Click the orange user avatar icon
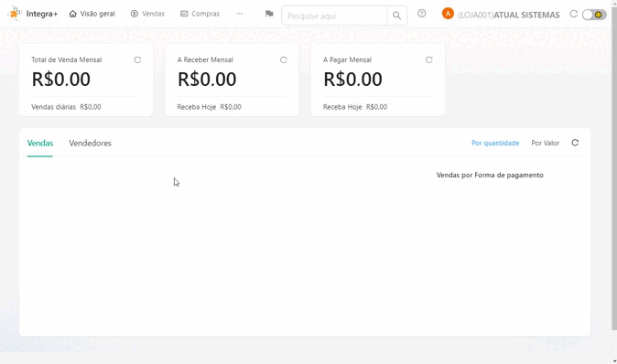Image resolution: width=617 pixels, height=364 pixels. [x=448, y=14]
